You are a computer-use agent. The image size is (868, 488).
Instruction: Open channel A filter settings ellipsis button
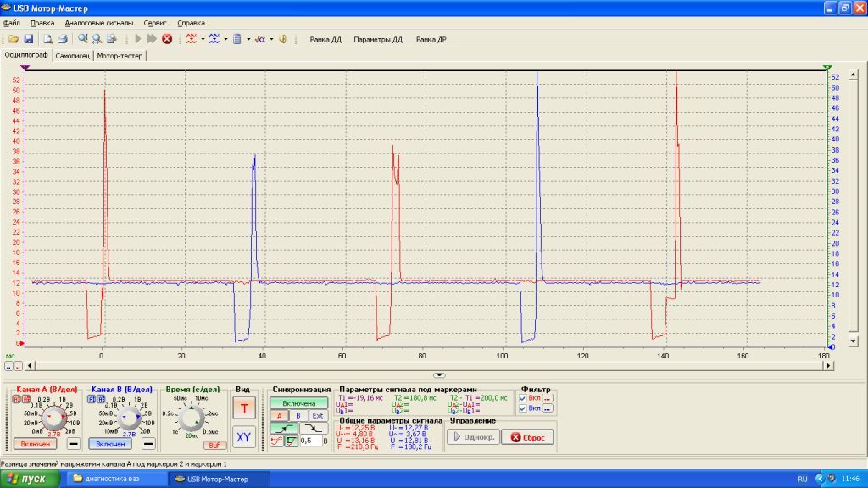click(547, 398)
